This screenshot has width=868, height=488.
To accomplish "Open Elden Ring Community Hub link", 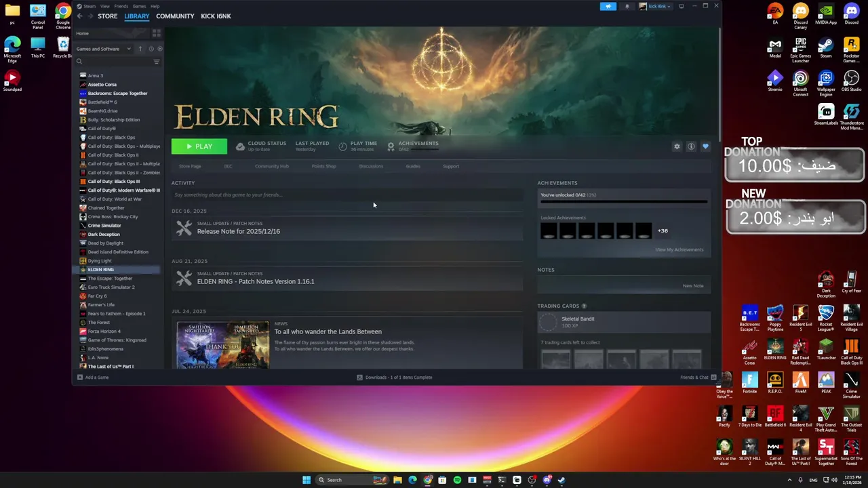I will (271, 166).
